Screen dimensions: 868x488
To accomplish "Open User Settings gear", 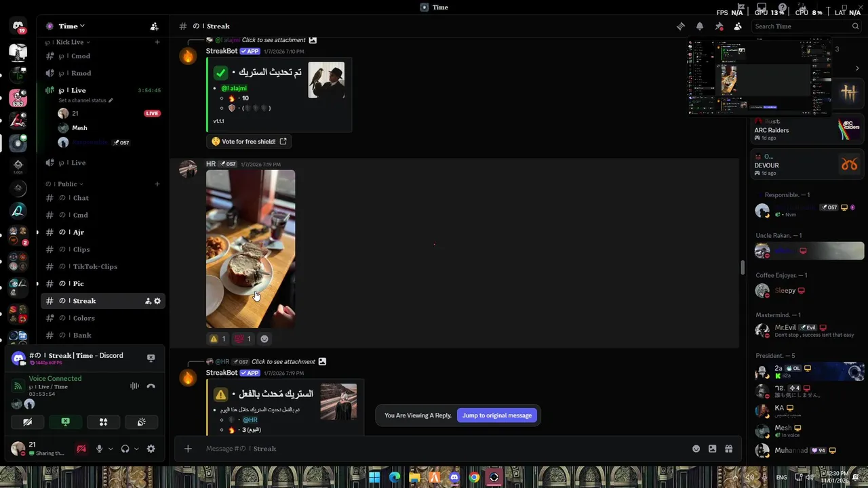I will 151,449.
